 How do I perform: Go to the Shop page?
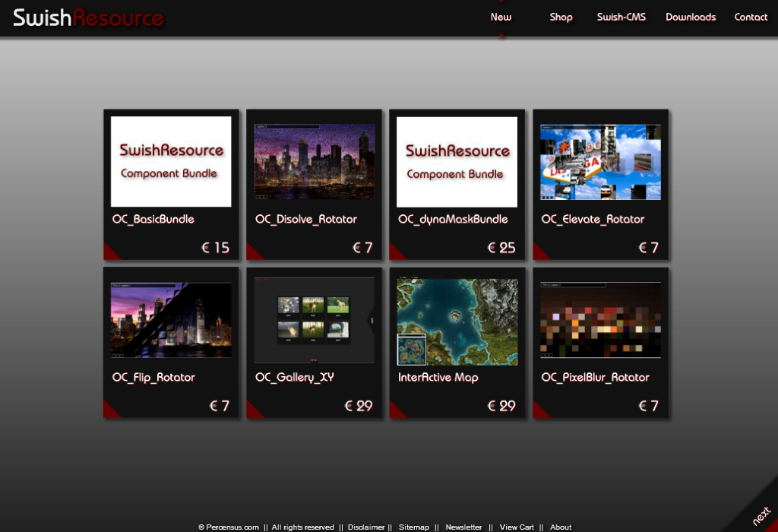pyautogui.click(x=561, y=17)
